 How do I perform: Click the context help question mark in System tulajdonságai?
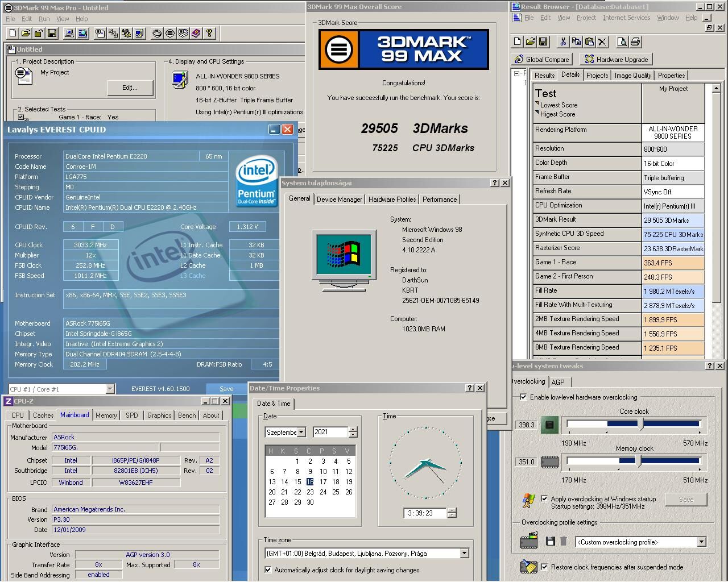click(495, 182)
